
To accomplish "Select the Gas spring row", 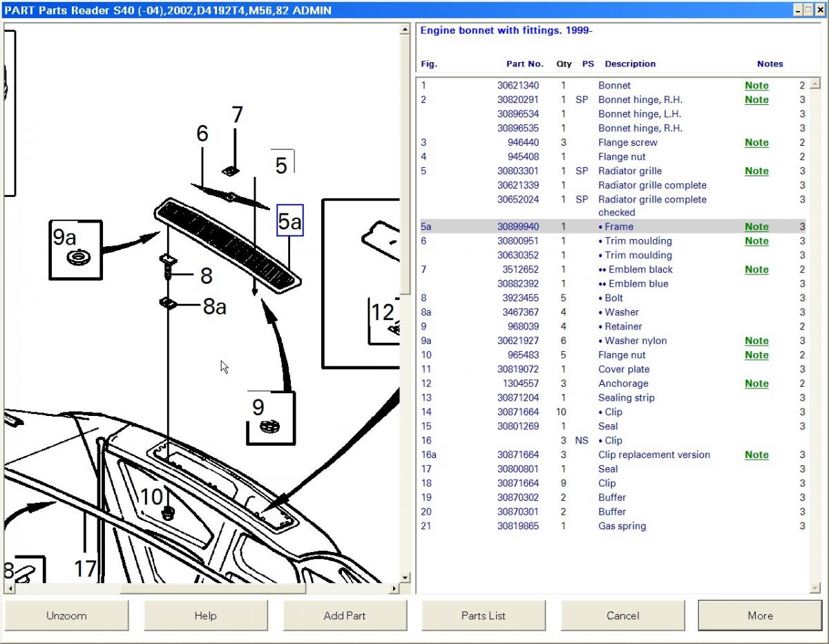I will coord(613,526).
